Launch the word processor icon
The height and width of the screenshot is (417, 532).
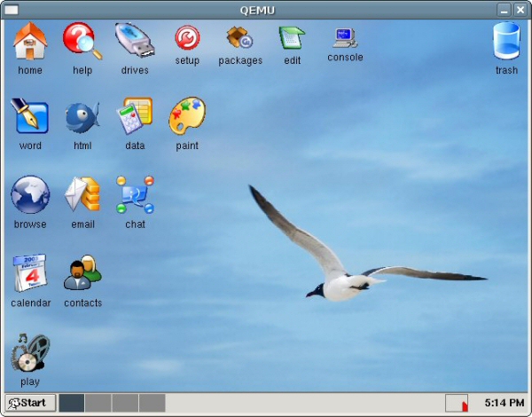(29, 117)
